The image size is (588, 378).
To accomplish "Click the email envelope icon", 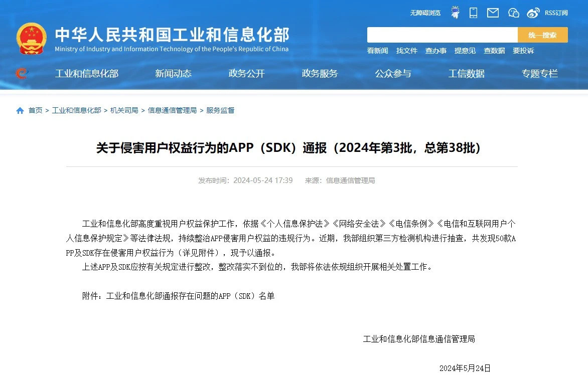I will pyautogui.click(x=493, y=13).
